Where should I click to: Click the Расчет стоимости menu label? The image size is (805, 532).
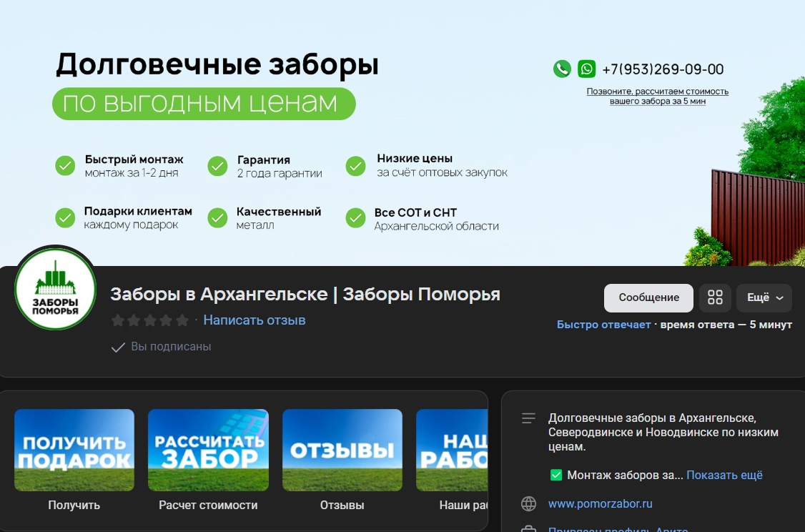tap(208, 506)
